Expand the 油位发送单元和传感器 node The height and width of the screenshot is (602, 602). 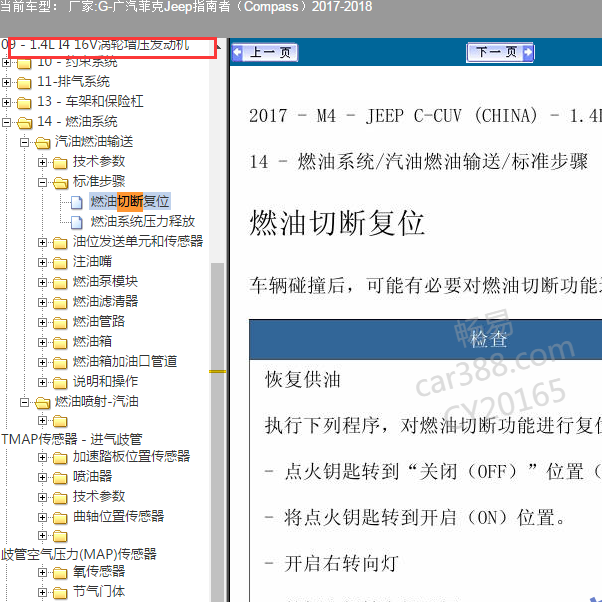click(x=42, y=242)
